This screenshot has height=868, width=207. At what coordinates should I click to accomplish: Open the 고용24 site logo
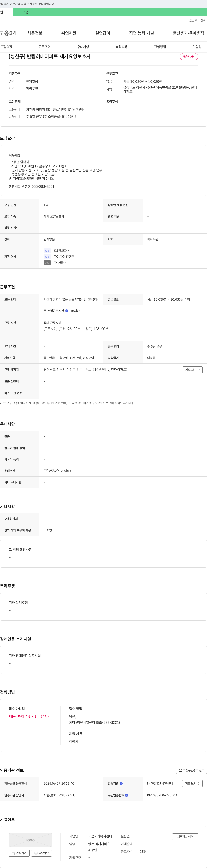point(8,33)
